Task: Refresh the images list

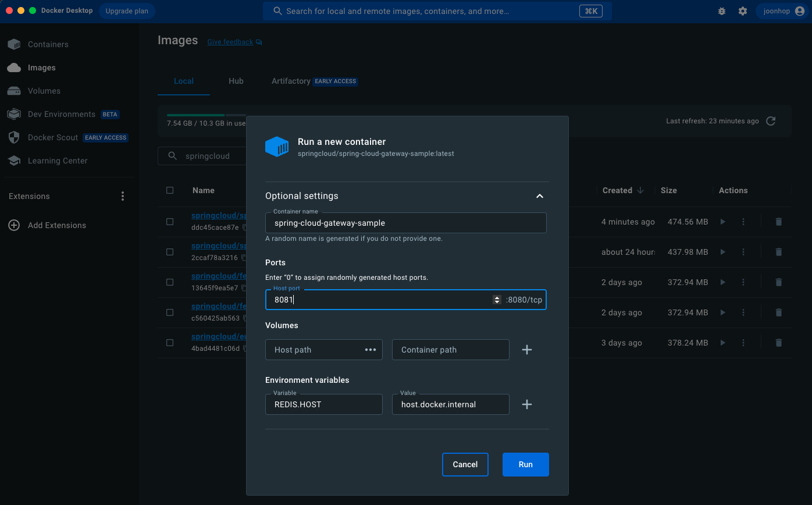Action: point(771,121)
